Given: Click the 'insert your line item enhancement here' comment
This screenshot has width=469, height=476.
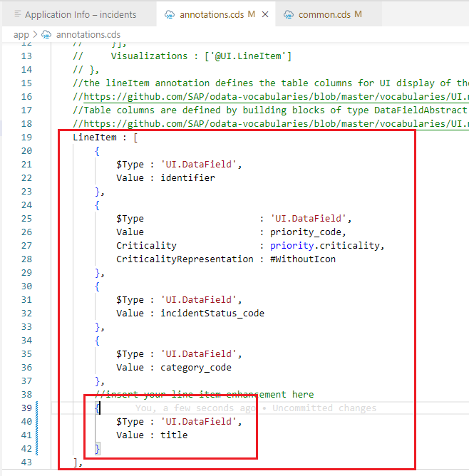Looking at the screenshot, I should click(x=205, y=395).
